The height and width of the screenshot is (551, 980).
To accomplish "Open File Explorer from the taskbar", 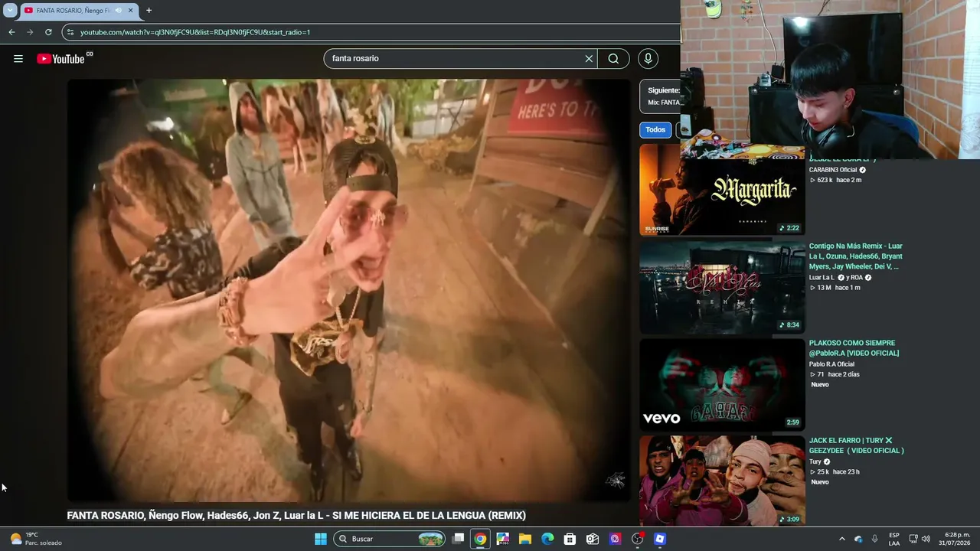I will (x=525, y=539).
